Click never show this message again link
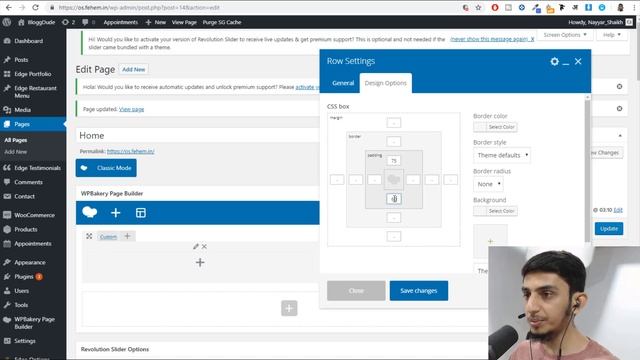 [492, 39]
